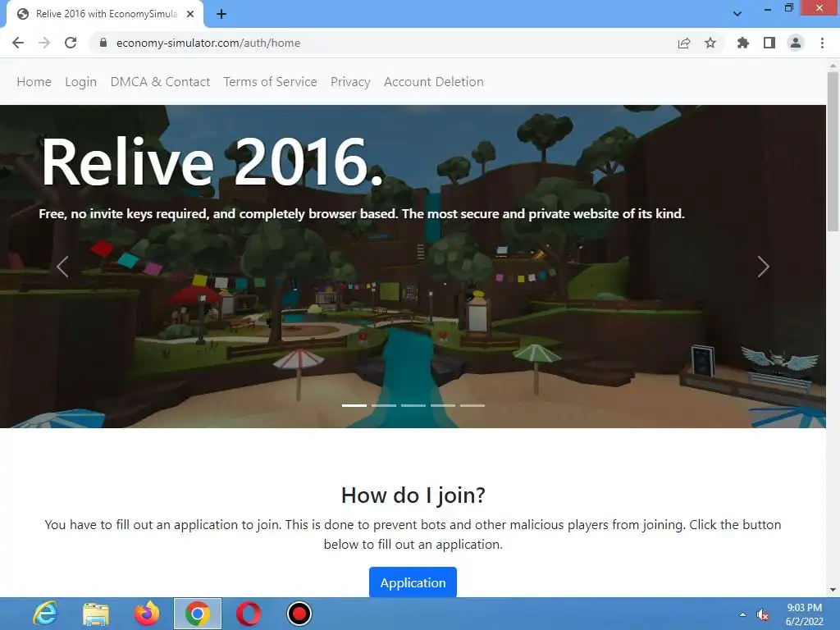Select the fourth carousel indicator
This screenshot has height=630, width=840.
(x=442, y=405)
